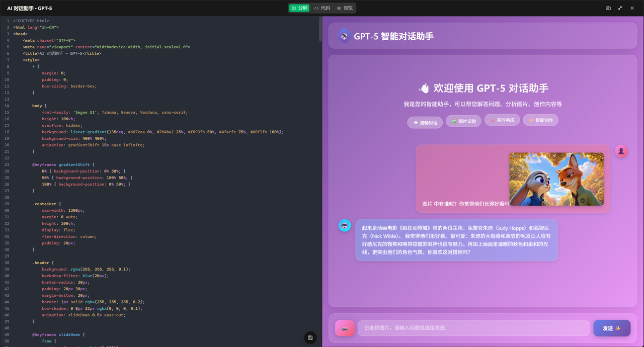Click the '<!DOCTYPE html>' line
Viewport: 644px width, 347px height.
31,21
